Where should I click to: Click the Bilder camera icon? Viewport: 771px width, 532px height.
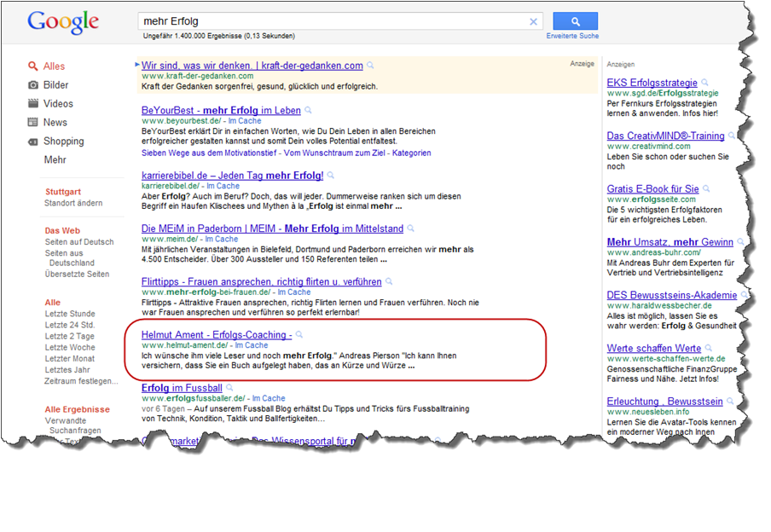33,84
